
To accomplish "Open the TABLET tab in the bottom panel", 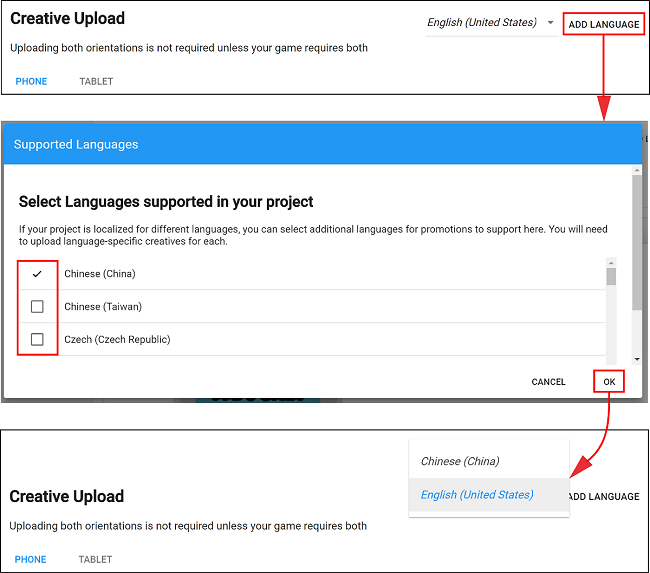I will [x=95, y=559].
